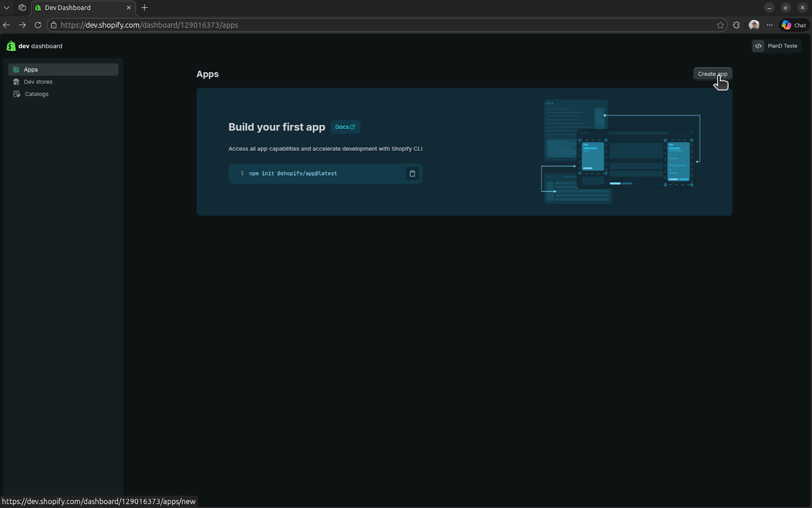Go back with the browser back arrow
Viewport: 812px width, 508px height.
(7, 25)
